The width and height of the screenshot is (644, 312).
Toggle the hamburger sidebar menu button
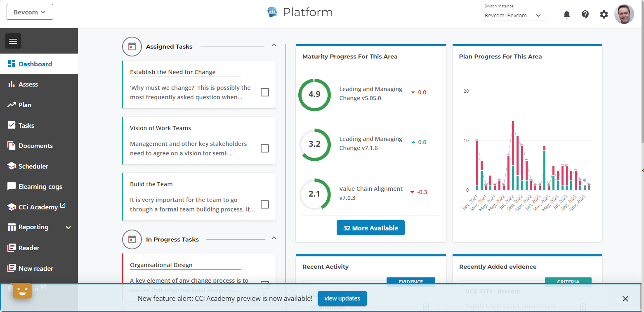click(x=13, y=41)
